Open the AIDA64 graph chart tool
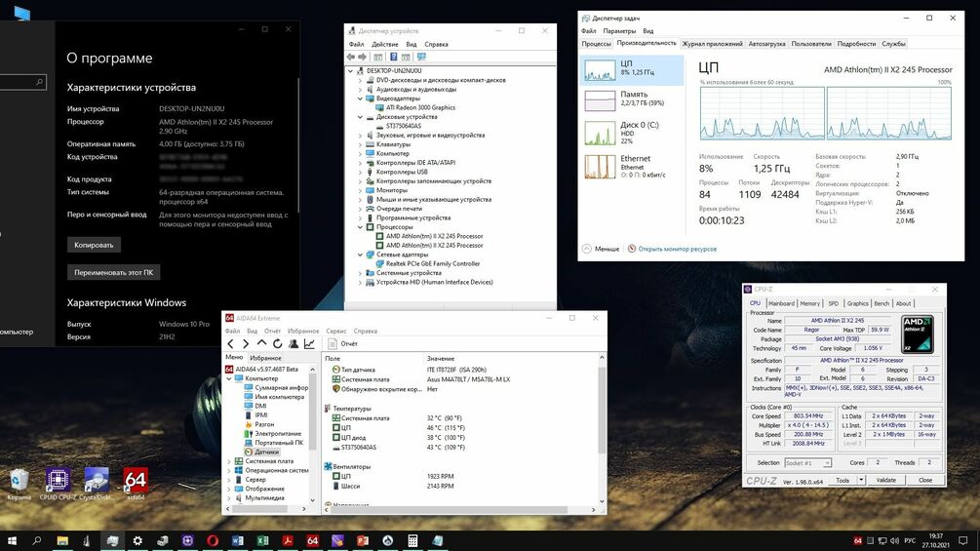 (x=309, y=343)
